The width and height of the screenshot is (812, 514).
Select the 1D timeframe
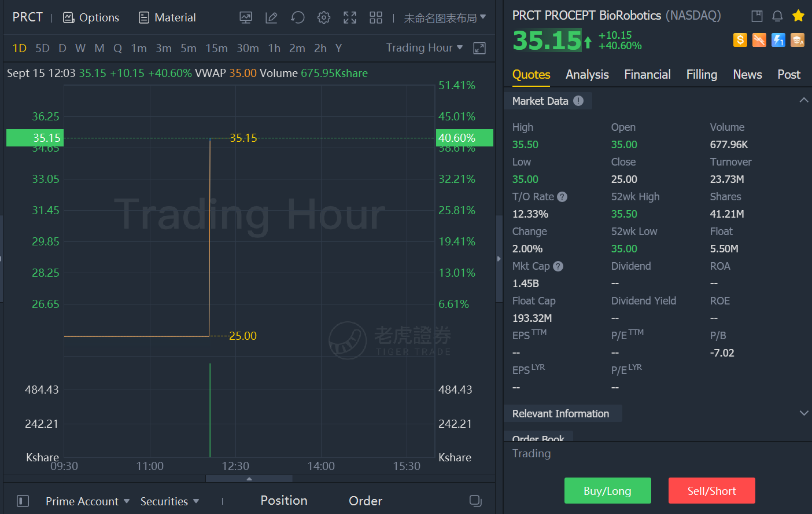click(x=20, y=48)
